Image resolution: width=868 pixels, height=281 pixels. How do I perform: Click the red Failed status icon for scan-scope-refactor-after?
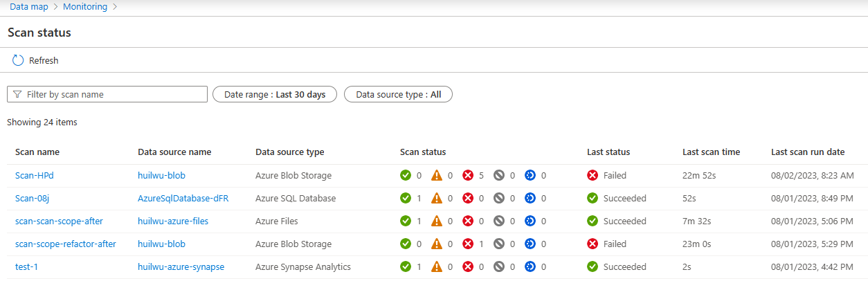tap(593, 244)
